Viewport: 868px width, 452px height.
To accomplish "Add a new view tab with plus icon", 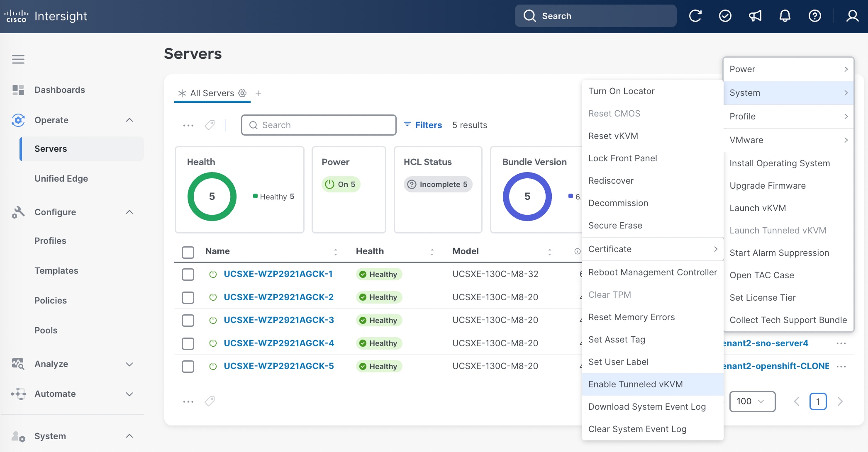I will (x=258, y=93).
